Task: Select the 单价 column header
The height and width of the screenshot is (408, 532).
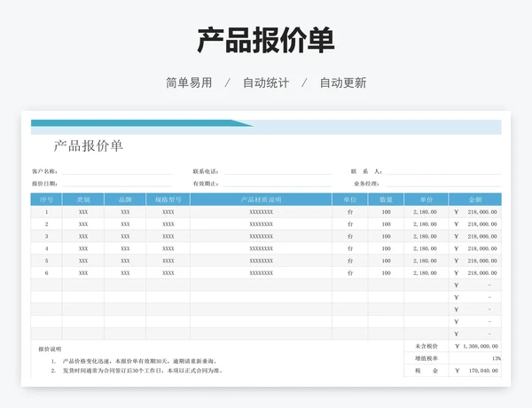Action: (x=426, y=200)
